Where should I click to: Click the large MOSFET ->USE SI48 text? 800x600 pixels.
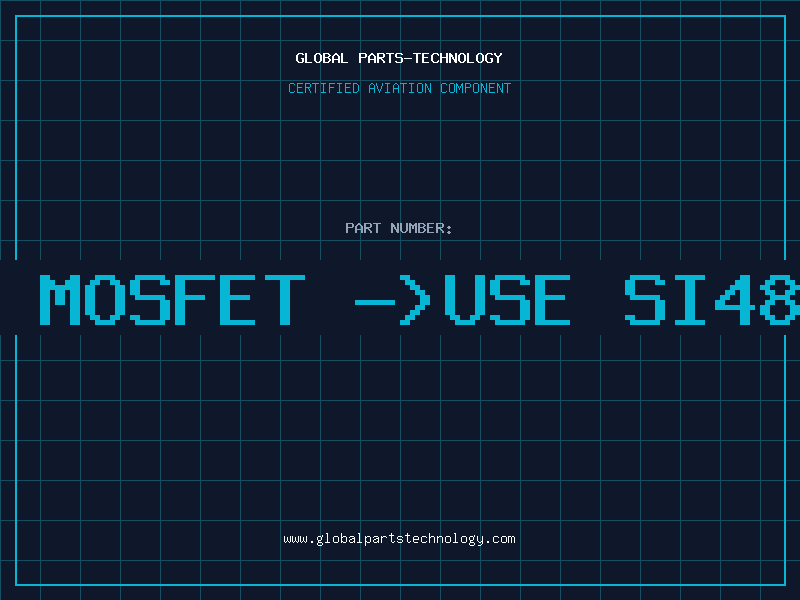[419, 299]
